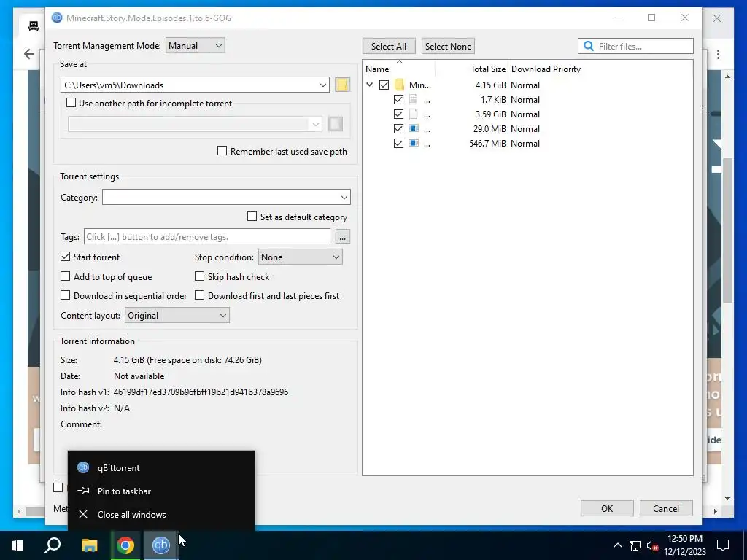Open the network tray icon
This screenshot has width=747, height=560.
[x=635, y=545]
